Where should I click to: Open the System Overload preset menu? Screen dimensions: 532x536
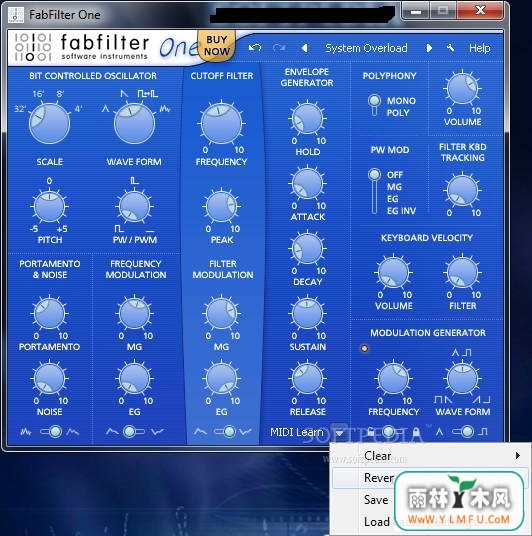pyautogui.click(x=366, y=48)
